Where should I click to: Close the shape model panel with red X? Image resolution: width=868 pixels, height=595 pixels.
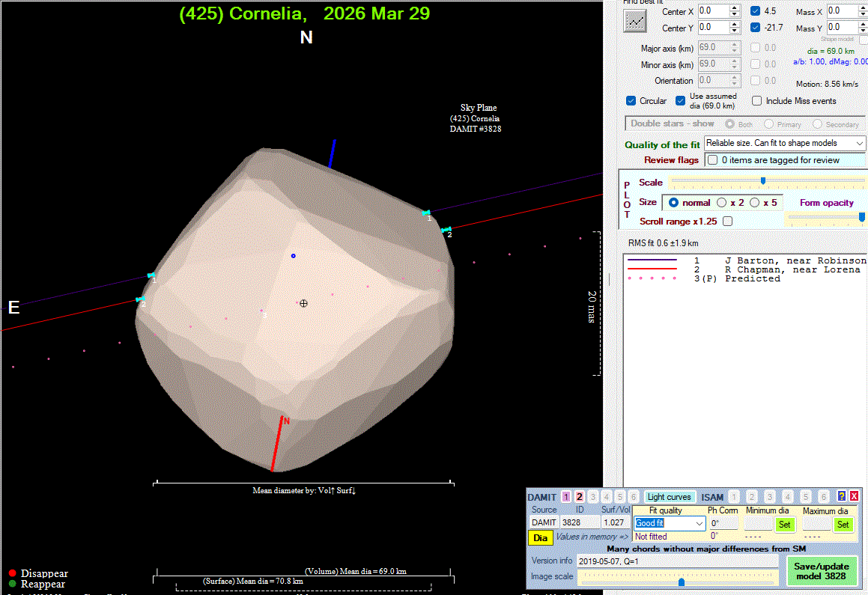854,496
